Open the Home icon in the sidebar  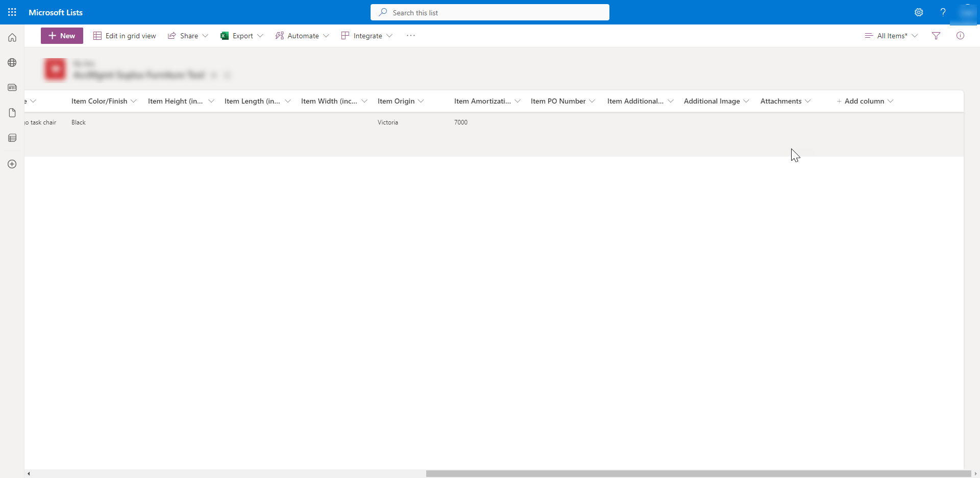click(12, 37)
